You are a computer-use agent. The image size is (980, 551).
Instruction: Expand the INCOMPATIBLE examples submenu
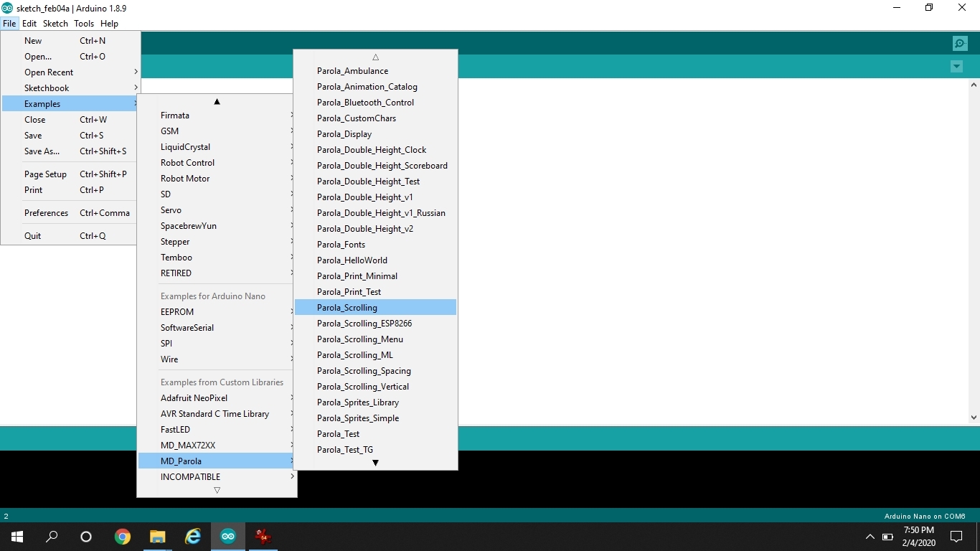point(217,477)
